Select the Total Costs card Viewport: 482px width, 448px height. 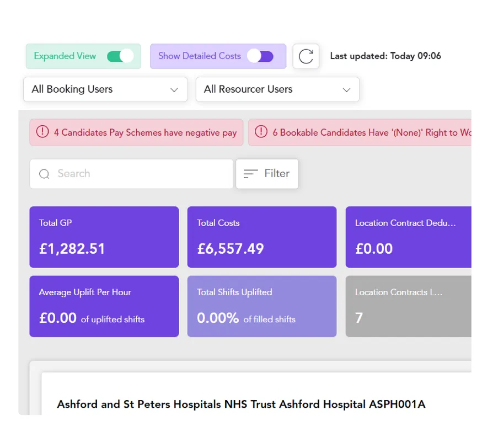click(262, 237)
